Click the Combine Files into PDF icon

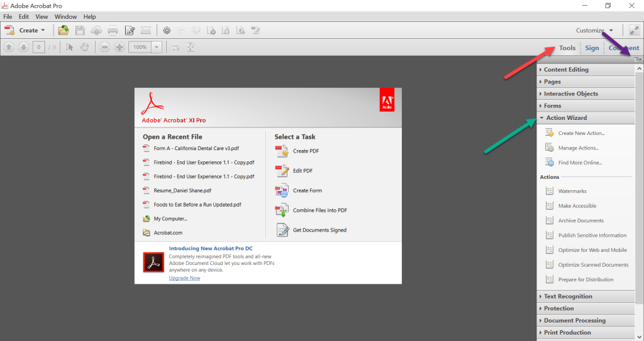282,210
